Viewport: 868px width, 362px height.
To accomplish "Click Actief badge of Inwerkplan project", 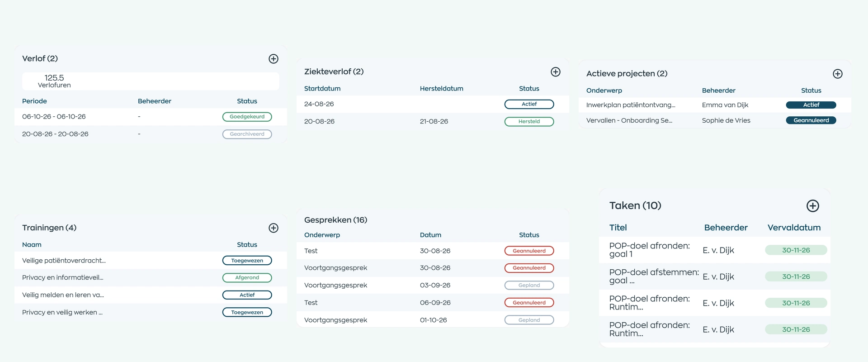I will point(811,105).
